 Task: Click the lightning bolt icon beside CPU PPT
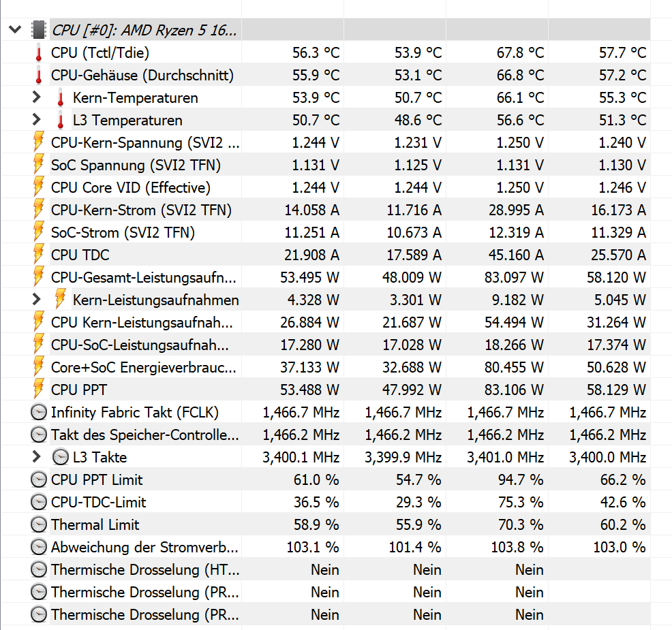tap(39, 390)
